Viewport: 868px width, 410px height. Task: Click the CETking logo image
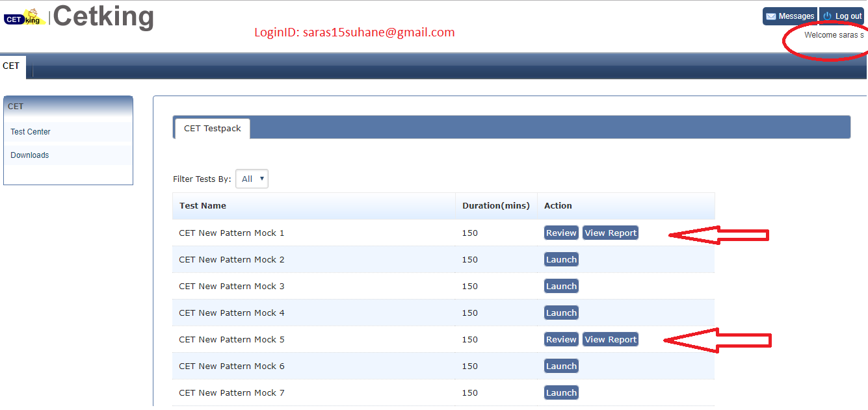25,18
